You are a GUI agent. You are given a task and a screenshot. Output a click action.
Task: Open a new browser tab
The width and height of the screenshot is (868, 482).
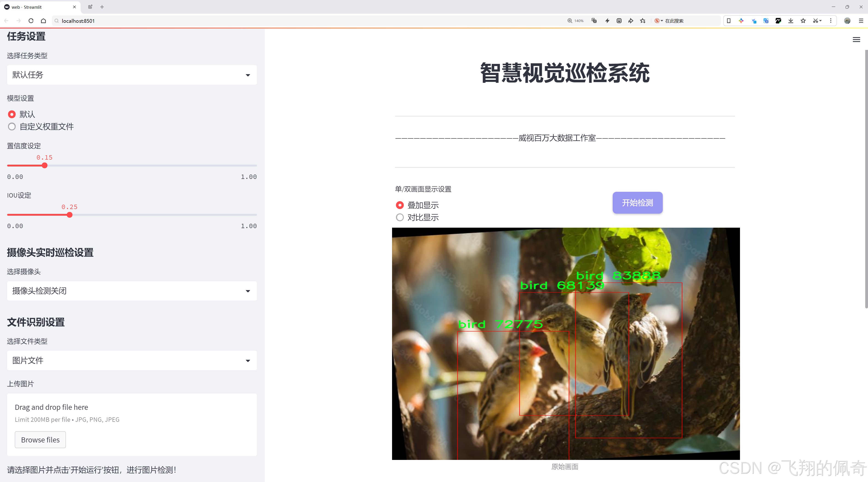point(102,7)
